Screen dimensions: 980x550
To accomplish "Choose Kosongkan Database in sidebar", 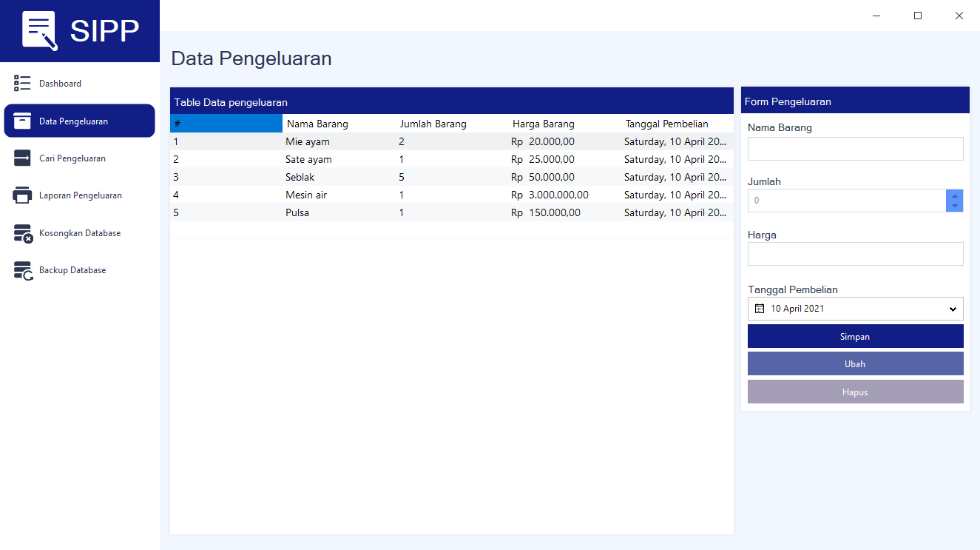I will pyautogui.click(x=80, y=233).
